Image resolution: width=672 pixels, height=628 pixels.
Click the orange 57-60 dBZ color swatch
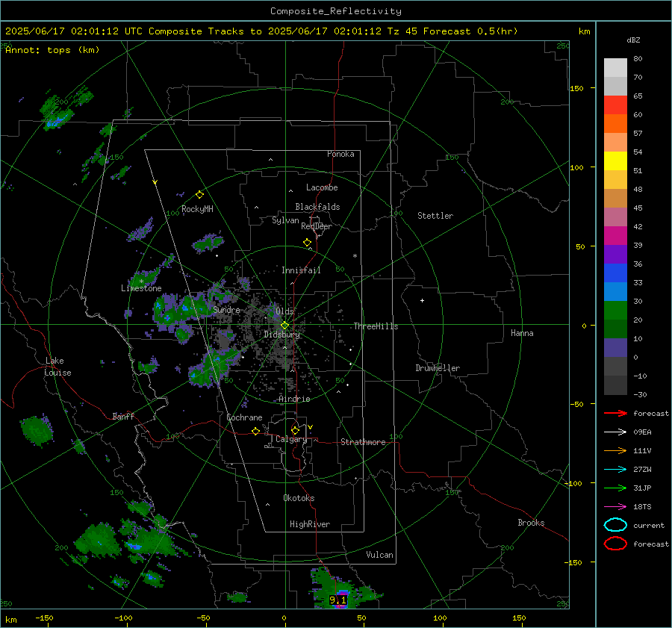click(615, 124)
